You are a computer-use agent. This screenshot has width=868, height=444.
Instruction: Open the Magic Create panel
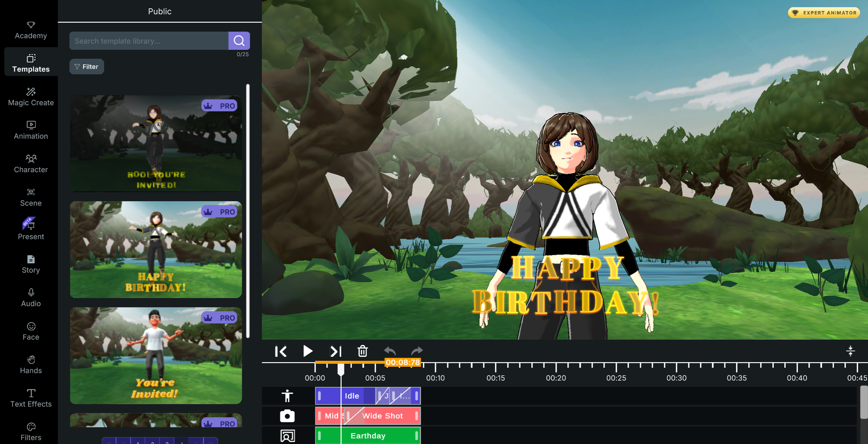pos(30,96)
